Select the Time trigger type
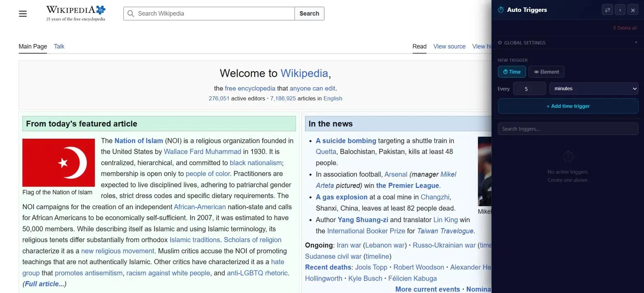644x293 pixels. tap(512, 72)
